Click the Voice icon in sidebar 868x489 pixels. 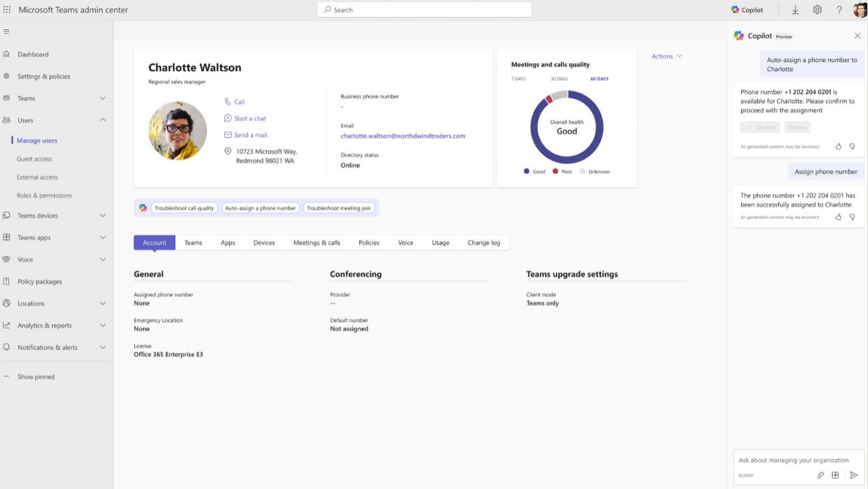point(7,259)
